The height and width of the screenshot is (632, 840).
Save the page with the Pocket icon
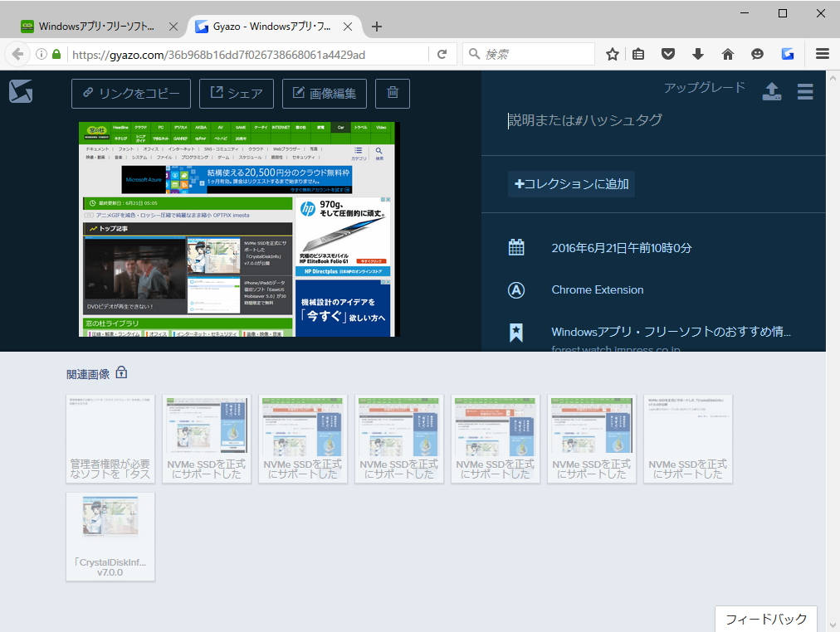[x=667, y=54]
